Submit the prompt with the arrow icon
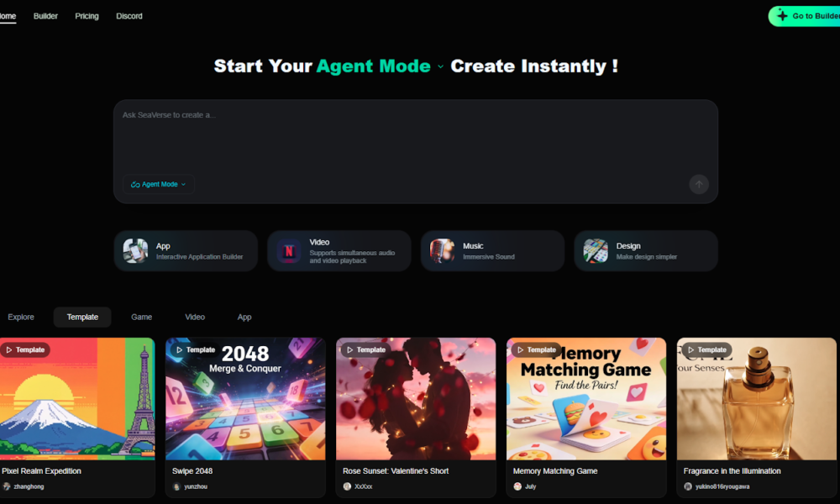Viewport: 840px width, 504px height. tap(699, 184)
